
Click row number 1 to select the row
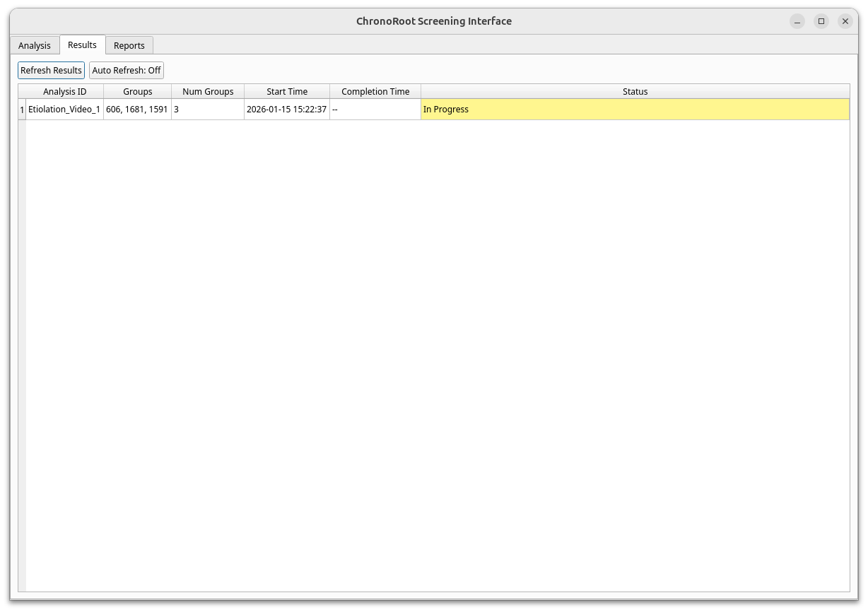[21, 109]
